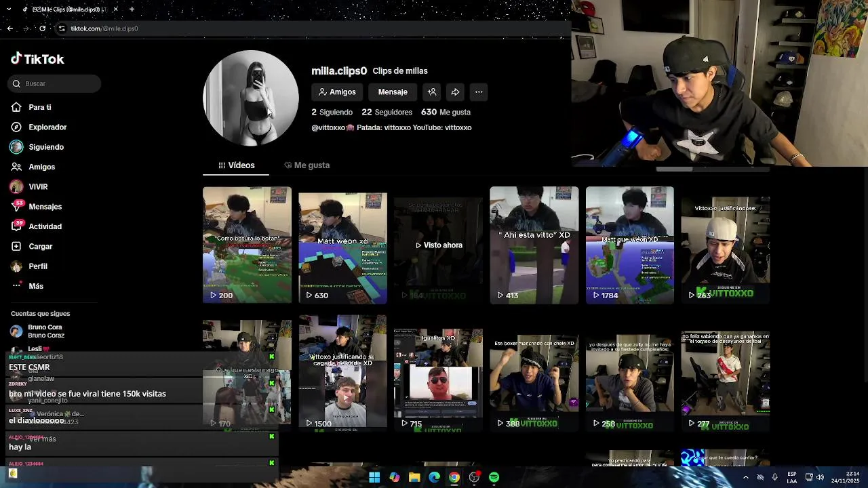Open the profile's three-dot options menu
The height and width of the screenshot is (488, 868).
(479, 92)
